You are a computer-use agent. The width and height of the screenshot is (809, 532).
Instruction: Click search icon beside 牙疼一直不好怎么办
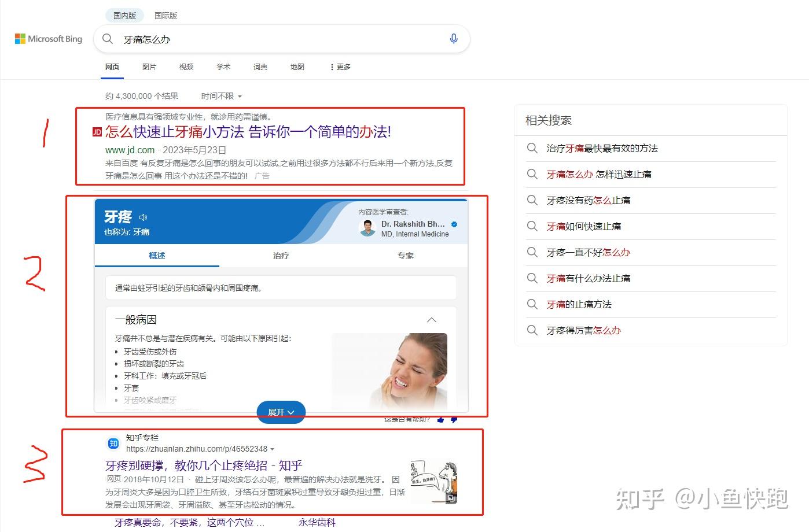click(532, 252)
